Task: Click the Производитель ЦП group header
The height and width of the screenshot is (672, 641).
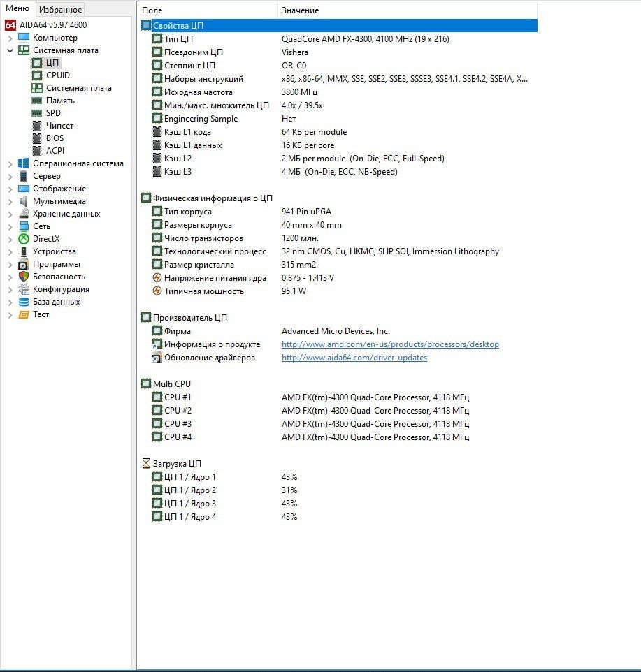Action: point(190,318)
